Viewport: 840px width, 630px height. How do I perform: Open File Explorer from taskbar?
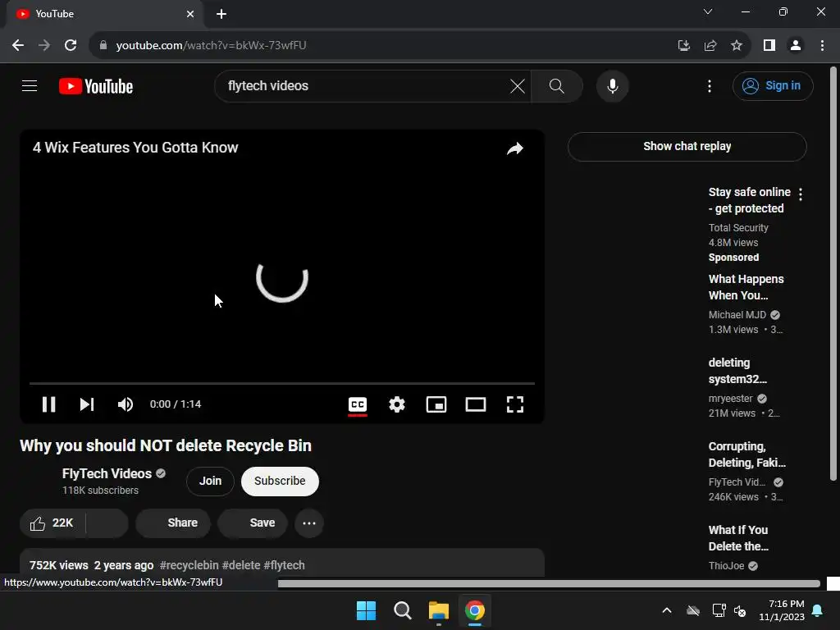pos(439,610)
